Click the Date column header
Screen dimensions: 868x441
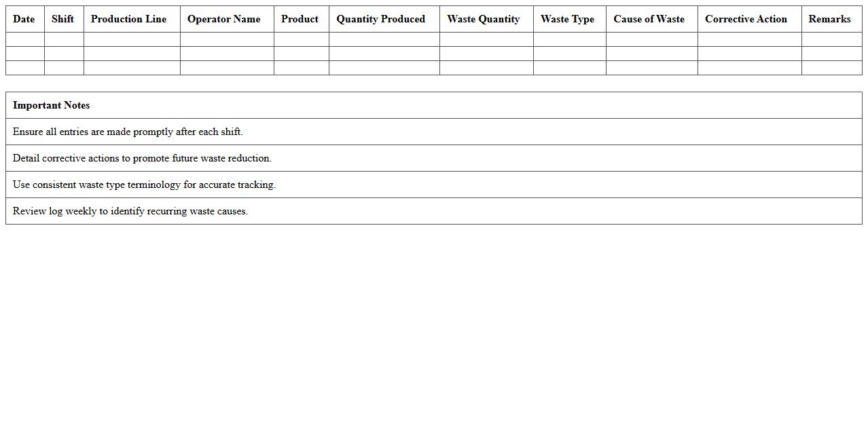[x=24, y=19]
